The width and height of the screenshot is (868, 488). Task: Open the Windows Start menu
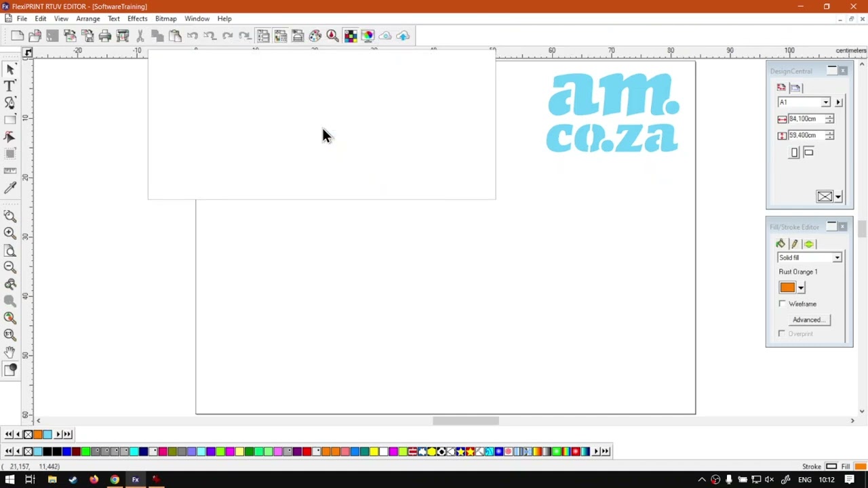pos(9,480)
